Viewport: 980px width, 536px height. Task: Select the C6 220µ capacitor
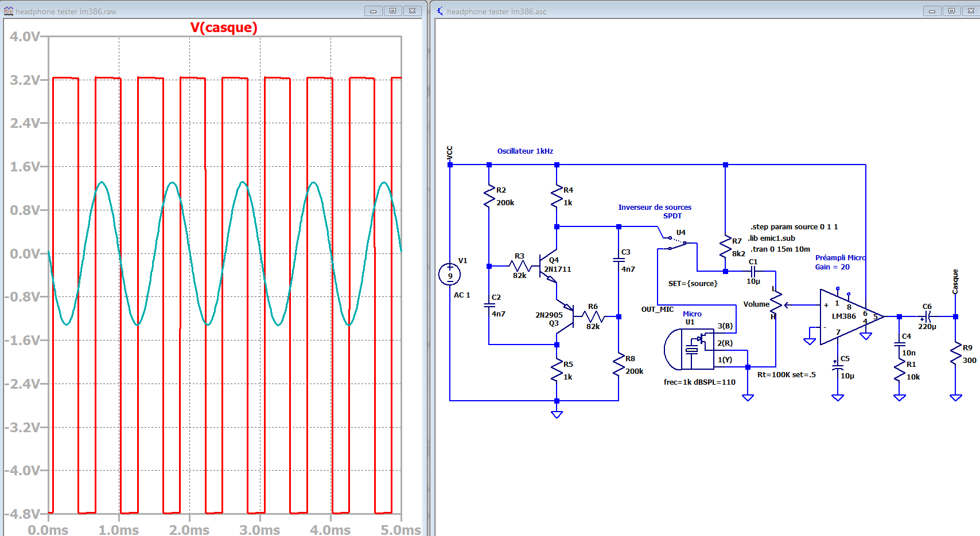pyautogui.click(x=927, y=316)
